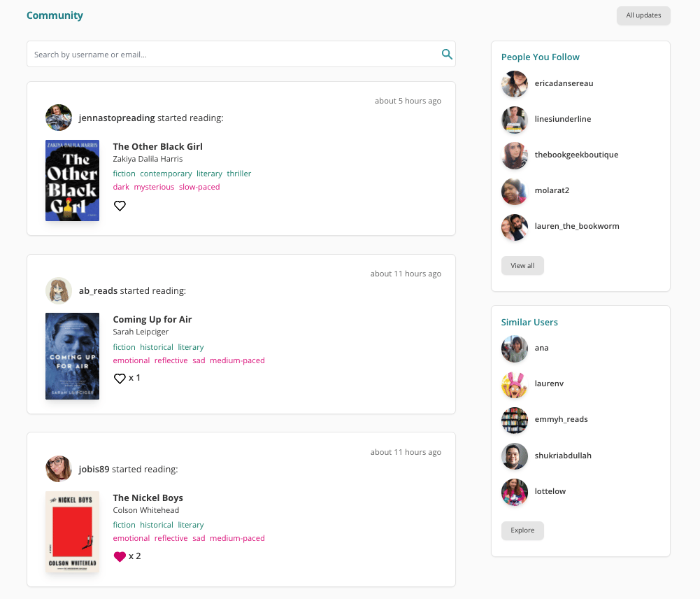This screenshot has height=599, width=700.
Task: Open author Zakiya Dalila Harris
Action: [x=148, y=159]
